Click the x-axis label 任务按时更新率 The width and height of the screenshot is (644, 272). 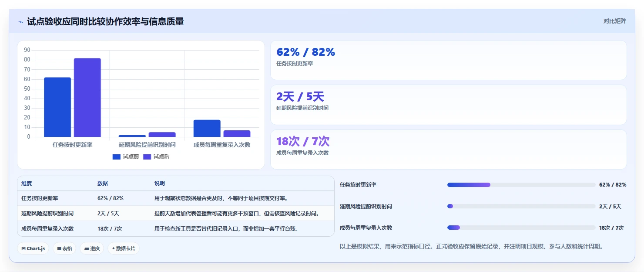pyautogui.click(x=72, y=145)
